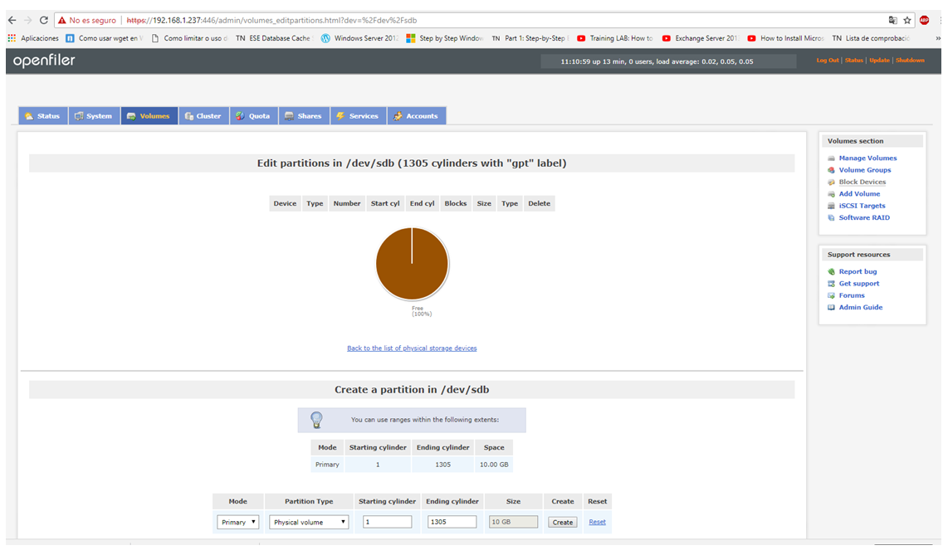Screen dimensions: 948x560
Task: Open the Step by Step Windows bookmark
Action: click(444, 38)
